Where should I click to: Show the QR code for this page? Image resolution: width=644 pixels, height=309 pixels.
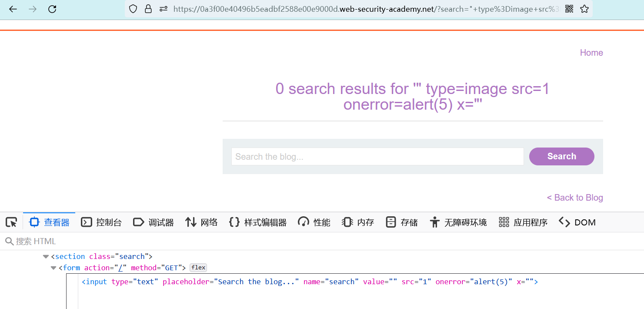pyautogui.click(x=569, y=9)
